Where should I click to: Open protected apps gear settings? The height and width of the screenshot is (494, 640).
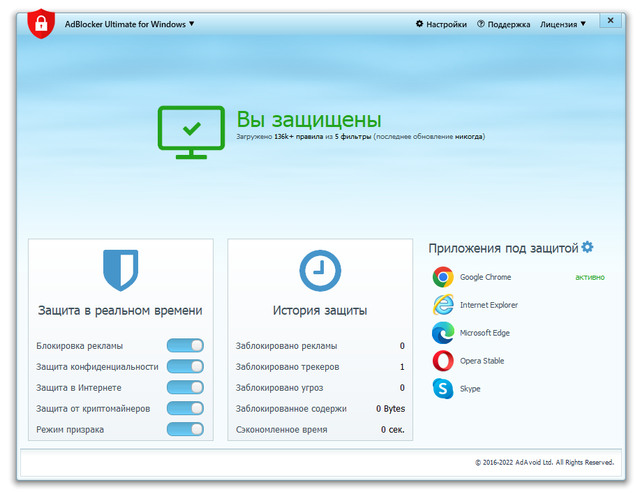588,247
